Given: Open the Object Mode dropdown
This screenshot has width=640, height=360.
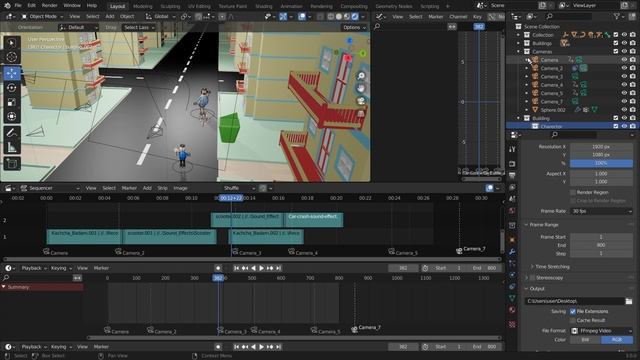Looking at the screenshot, I should coord(42,17).
